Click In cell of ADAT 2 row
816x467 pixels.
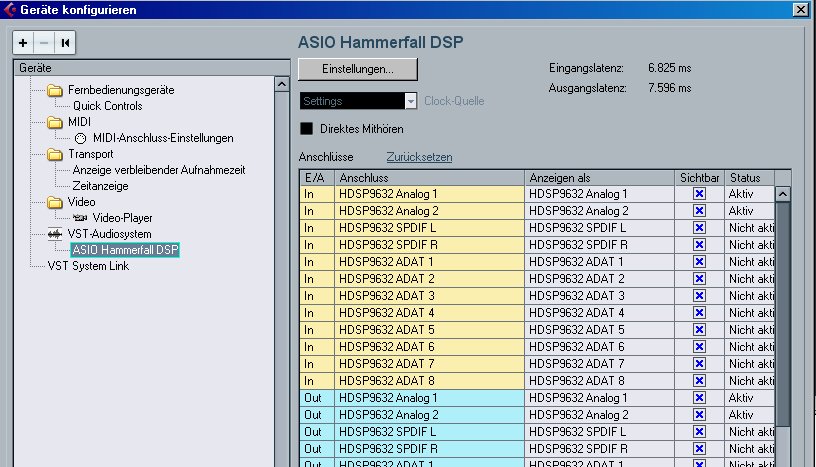point(317,279)
